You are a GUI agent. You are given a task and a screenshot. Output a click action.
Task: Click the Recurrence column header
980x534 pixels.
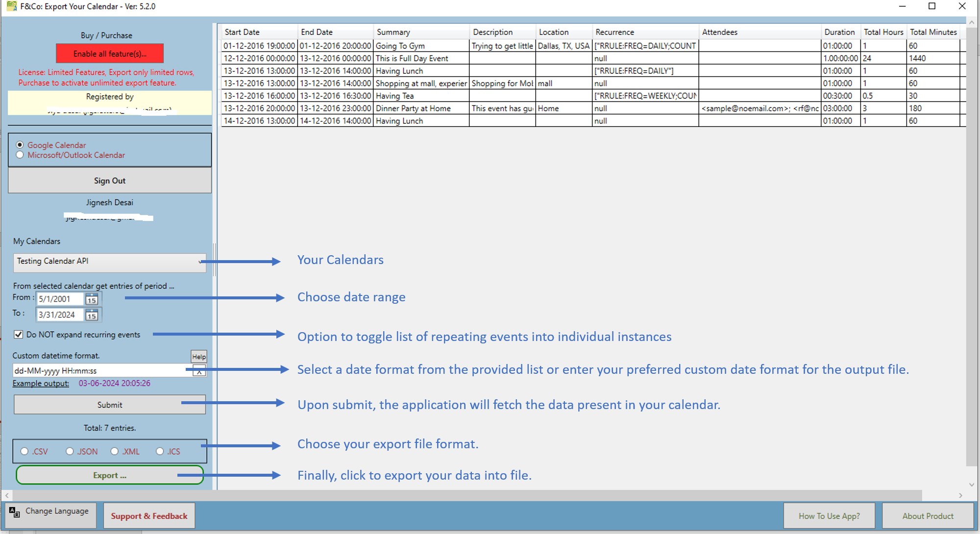coord(644,32)
